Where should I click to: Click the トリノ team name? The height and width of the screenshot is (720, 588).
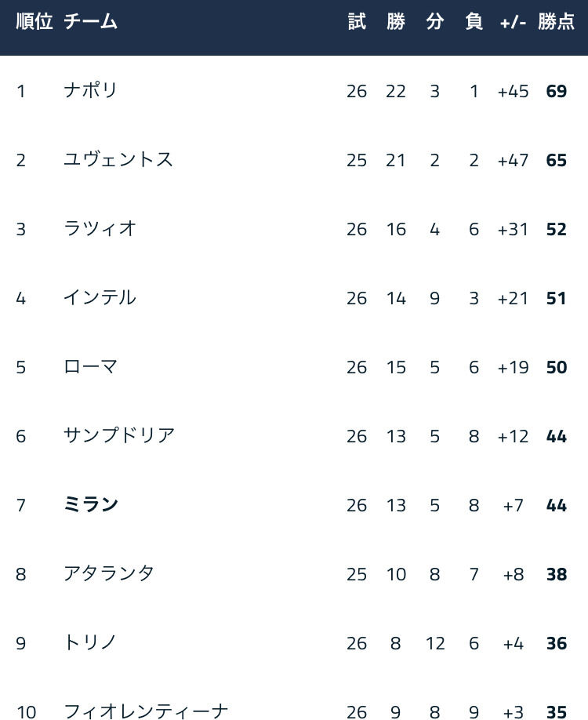click(90, 642)
